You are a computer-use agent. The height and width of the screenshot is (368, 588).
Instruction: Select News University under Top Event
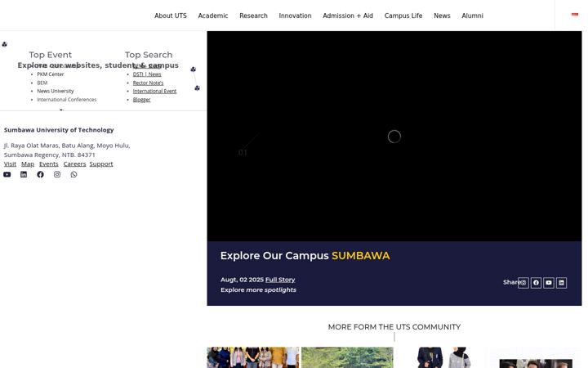point(56,92)
